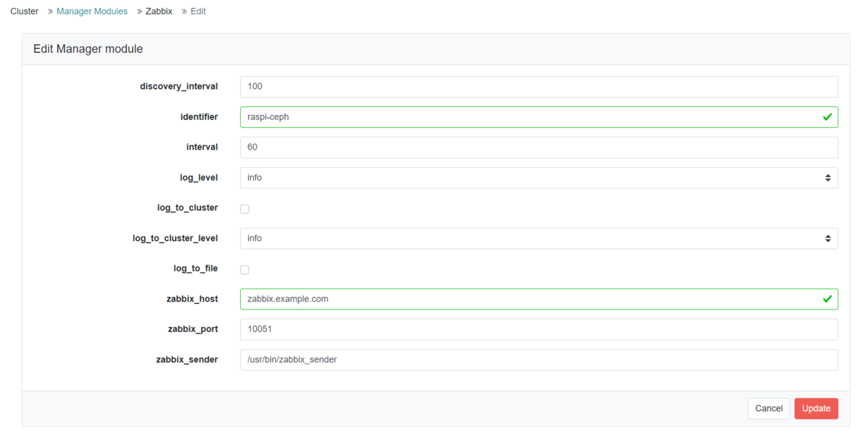
Task: Enable the log_to_cluster checkbox
Action: click(x=244, y=209)
